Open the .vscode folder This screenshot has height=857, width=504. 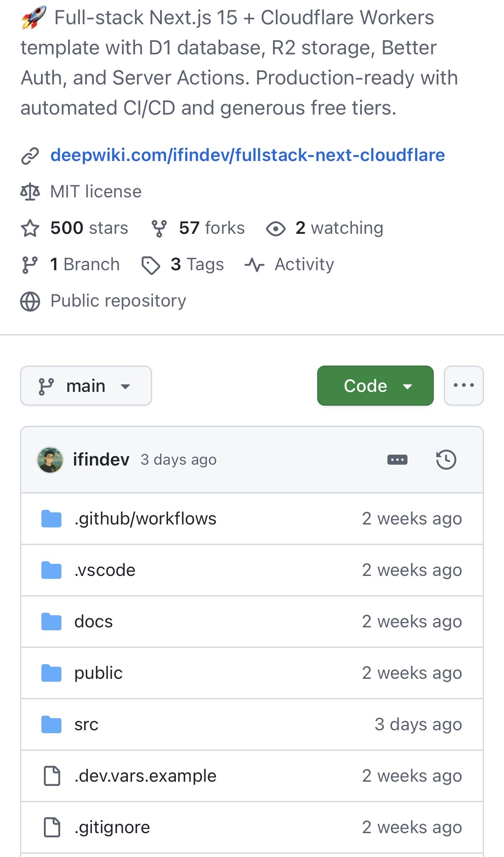tap(105, 570)
